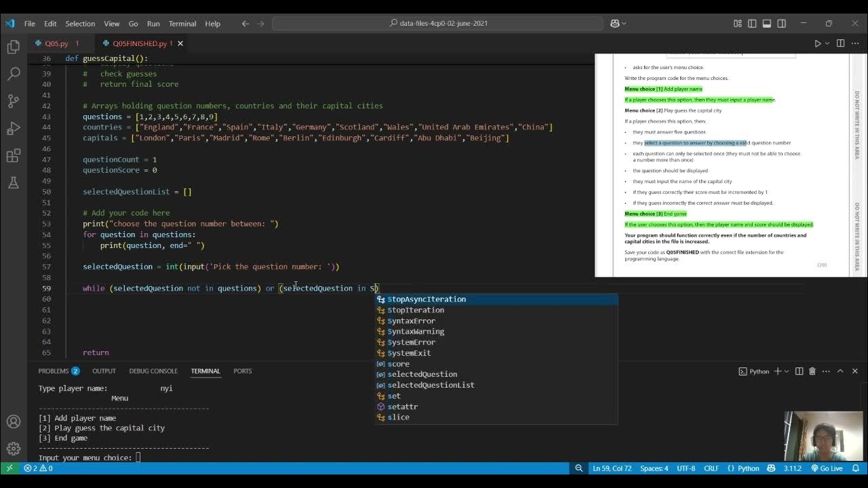Open the Copilot dropdown chevron in title bar
868x488 pixels.
point(624,23)
